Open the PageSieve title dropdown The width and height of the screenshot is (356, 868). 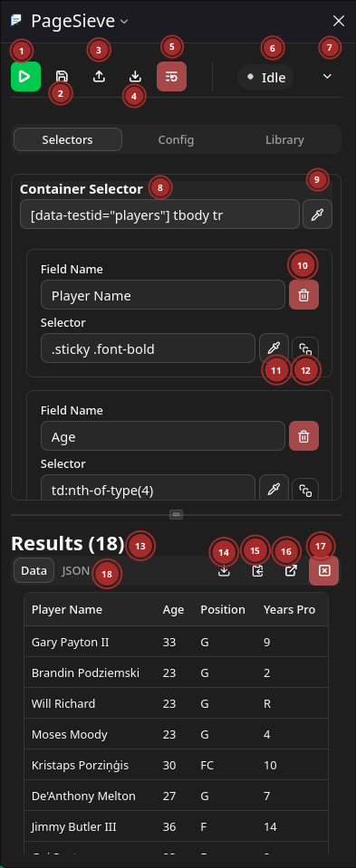125,22
